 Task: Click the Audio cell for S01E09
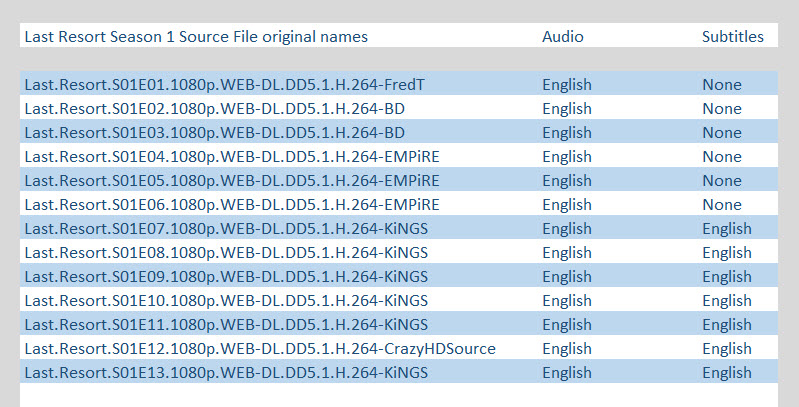pyautogui.click(x=567, y=277)
